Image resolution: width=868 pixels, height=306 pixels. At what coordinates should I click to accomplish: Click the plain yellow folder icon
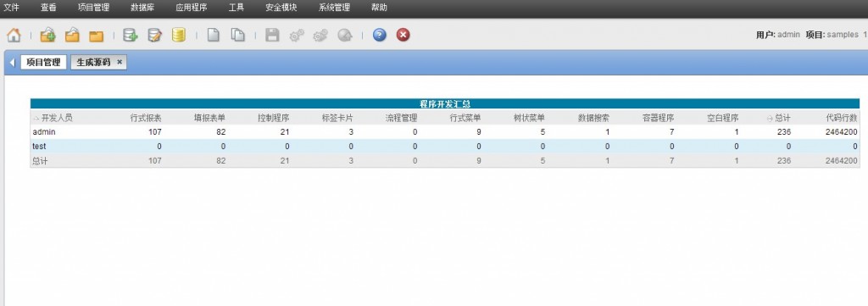pos(97,36)
